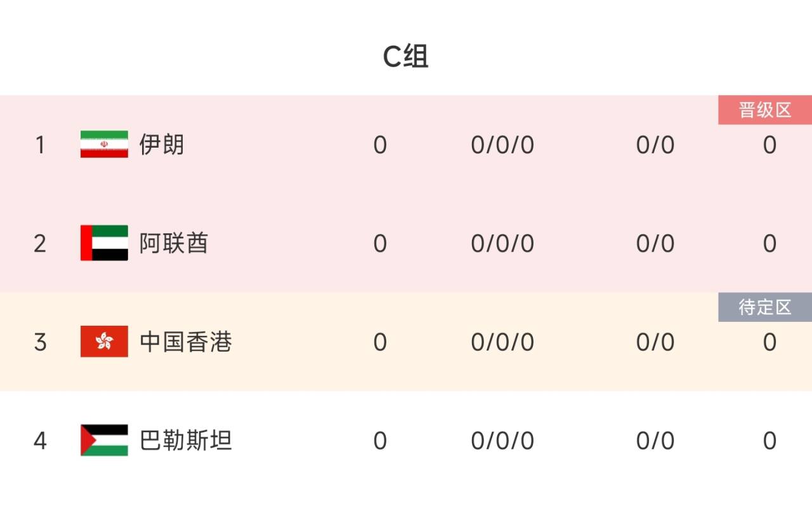The height and width of the screenshot is (514, 812).
Task: Click rank number 2 for 阿联酋
Action: click(40, 243)
